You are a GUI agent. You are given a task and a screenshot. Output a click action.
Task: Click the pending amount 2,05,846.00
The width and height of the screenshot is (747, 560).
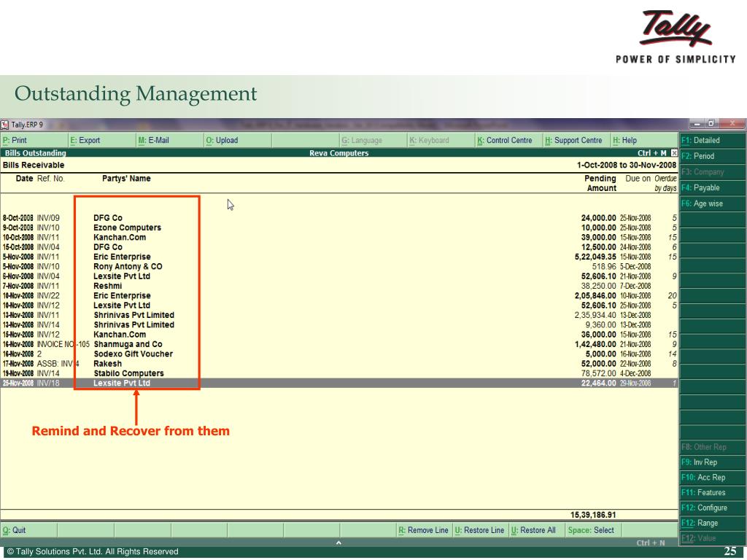(x=595, y=296)
